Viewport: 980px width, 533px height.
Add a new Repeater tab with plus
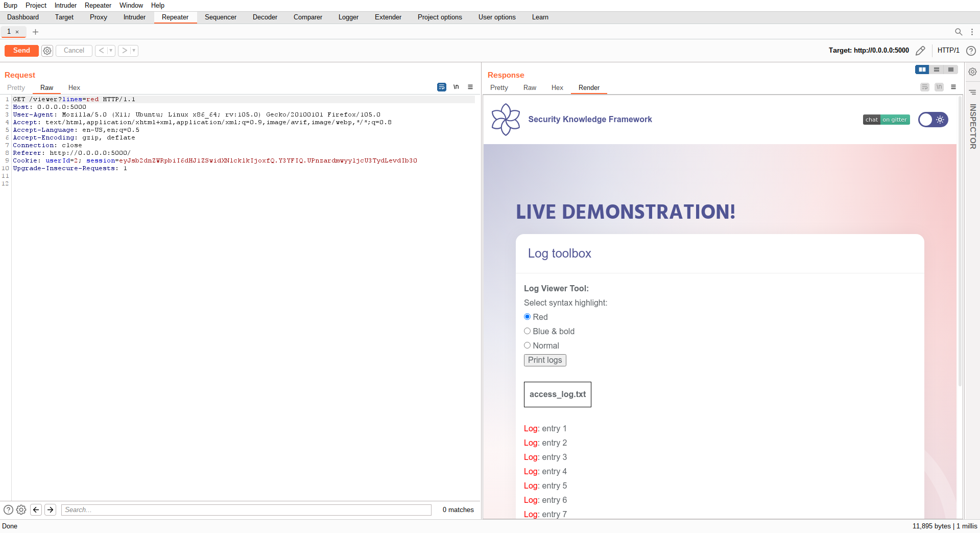point(35,32)
